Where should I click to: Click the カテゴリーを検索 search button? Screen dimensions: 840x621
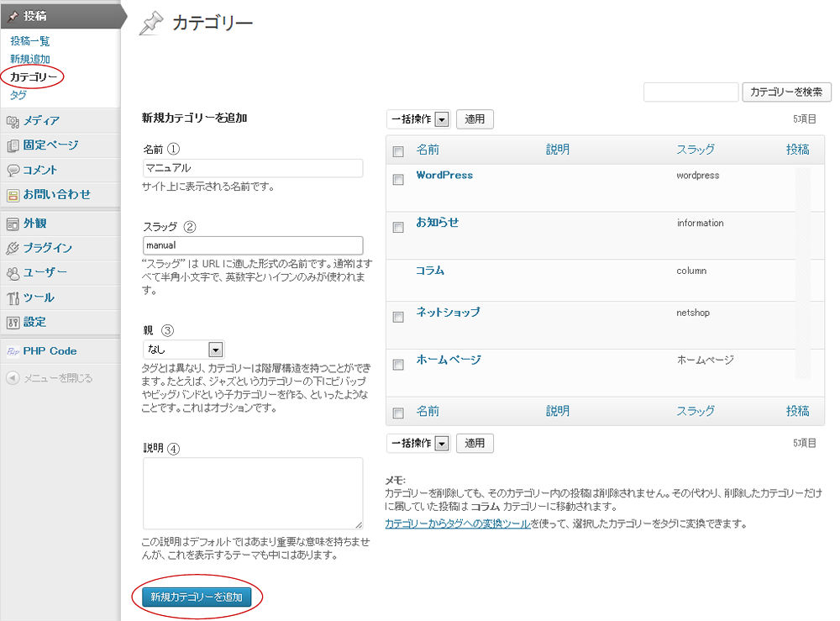[x=786, y=92]
